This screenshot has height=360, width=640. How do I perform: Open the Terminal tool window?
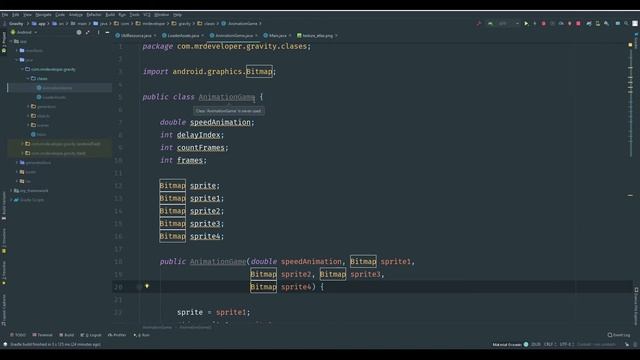(42, 335)
